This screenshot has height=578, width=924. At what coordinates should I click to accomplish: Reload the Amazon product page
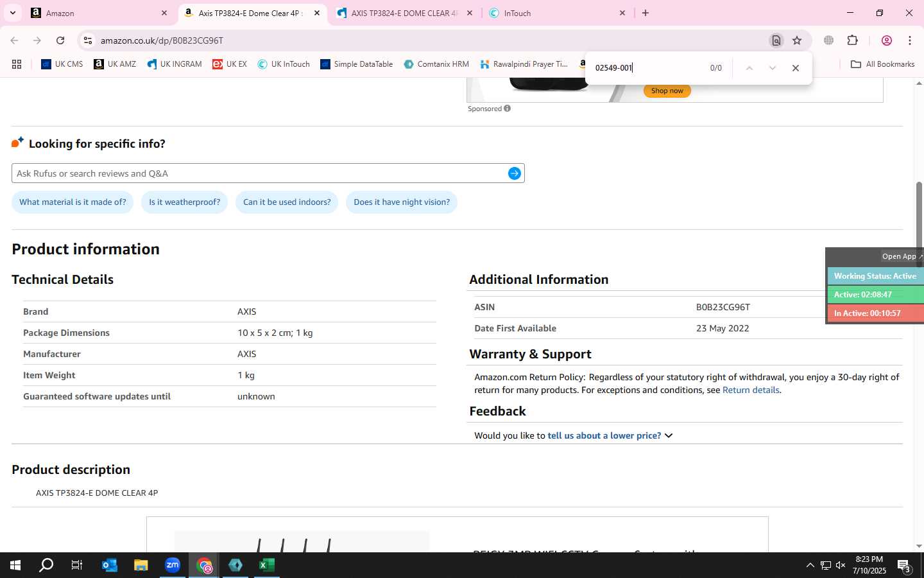pyautogui.click(x=60, y=40)
